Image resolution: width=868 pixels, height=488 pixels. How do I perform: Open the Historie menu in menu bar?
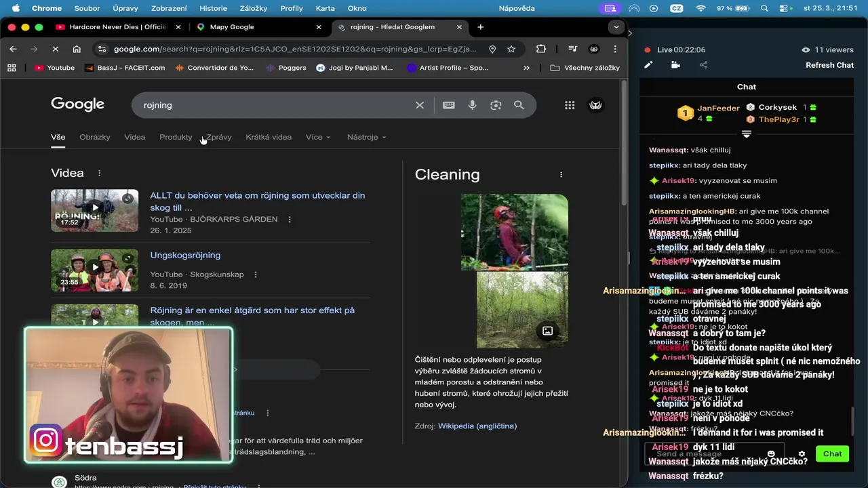214,8
